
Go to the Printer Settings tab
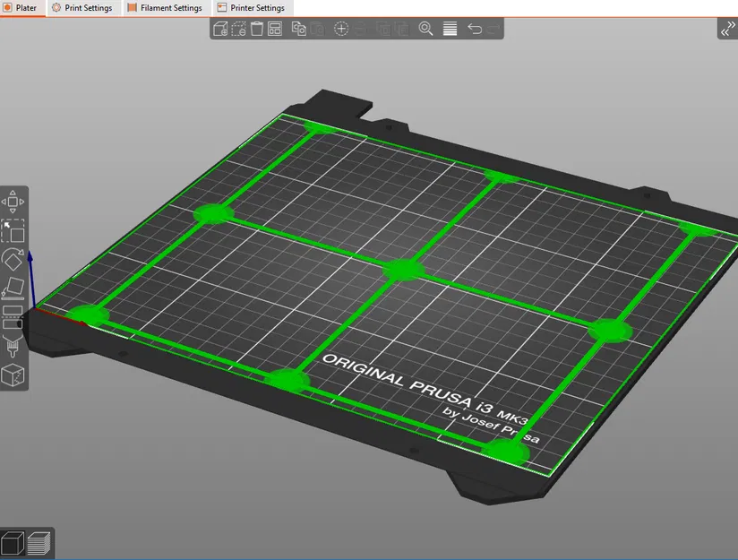[251, 8]
